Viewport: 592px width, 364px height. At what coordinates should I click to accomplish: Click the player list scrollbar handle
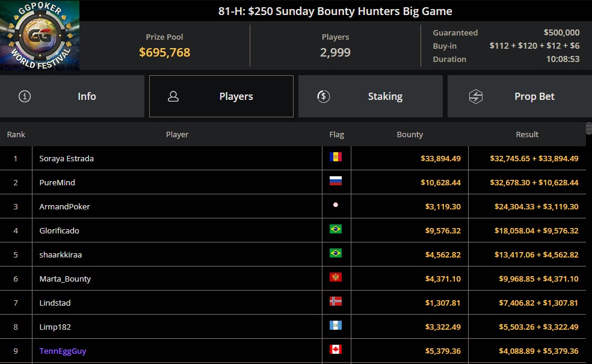(588, 128)
